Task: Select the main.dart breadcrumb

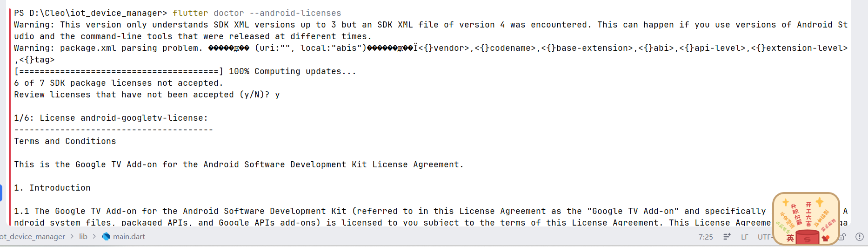Action: [129, 237]
